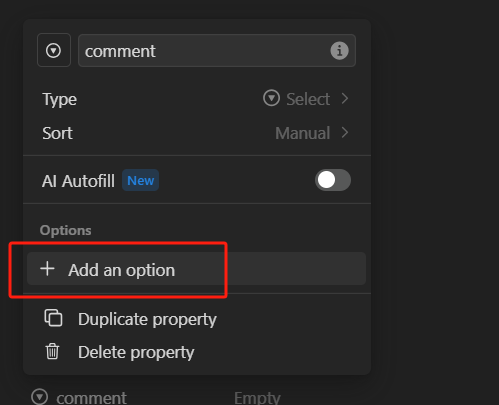Click the info icon in name field
Image resolution: width=499 pixels, height=405 pixels.
point(339,51)
